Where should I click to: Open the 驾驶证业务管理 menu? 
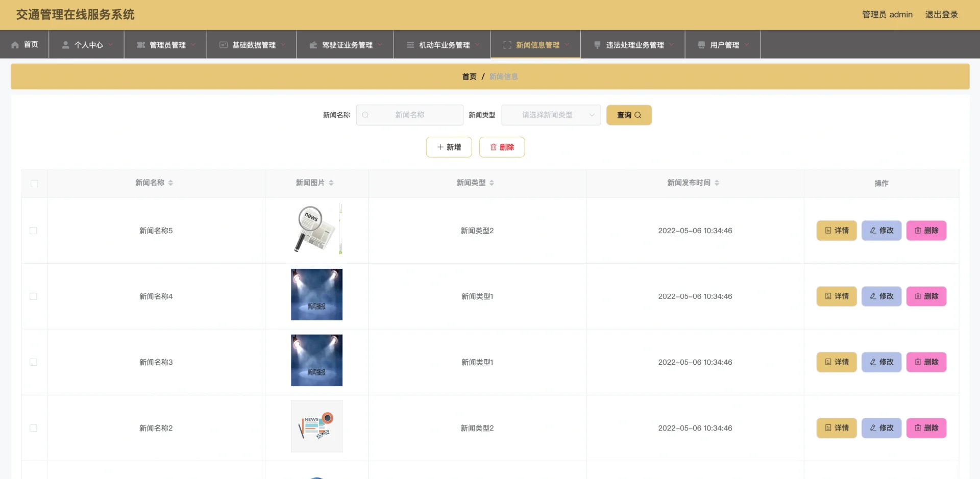tap(346, 45)
